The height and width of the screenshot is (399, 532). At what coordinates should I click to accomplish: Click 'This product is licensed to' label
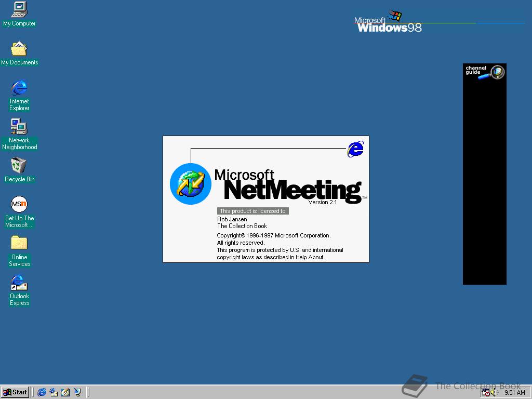coord(253,211)
